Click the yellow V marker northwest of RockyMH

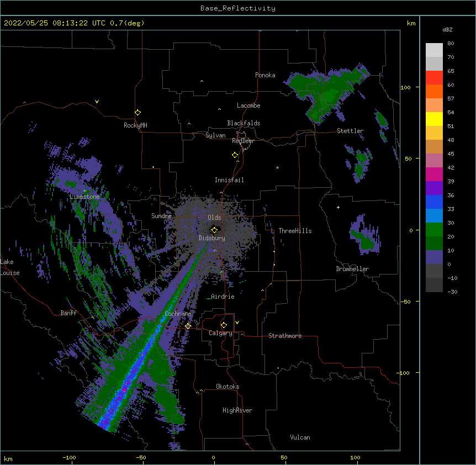(x=97, y=102)
